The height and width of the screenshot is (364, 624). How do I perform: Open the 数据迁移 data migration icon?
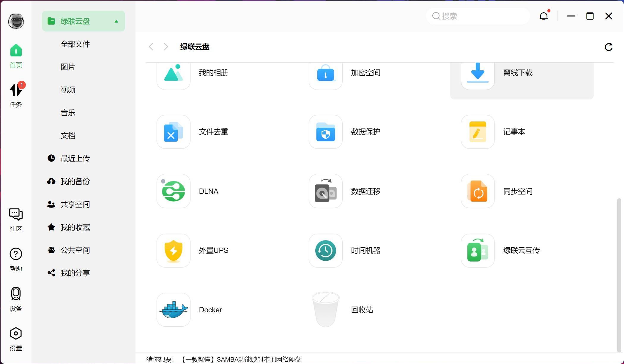click(x=326, y=191)
